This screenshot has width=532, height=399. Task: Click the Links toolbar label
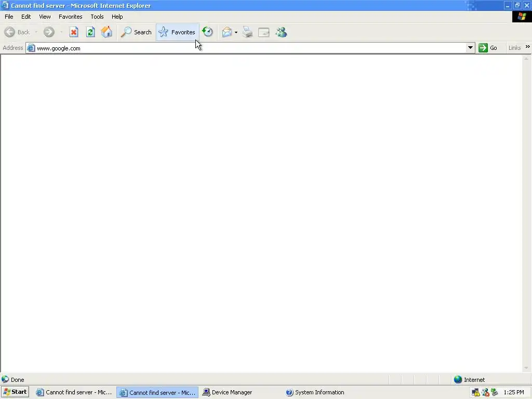tap(514, 48)
